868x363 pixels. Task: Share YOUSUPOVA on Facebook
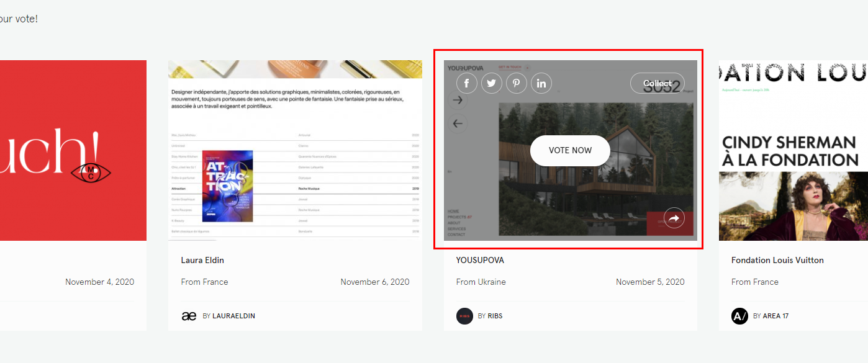point(467,83)
